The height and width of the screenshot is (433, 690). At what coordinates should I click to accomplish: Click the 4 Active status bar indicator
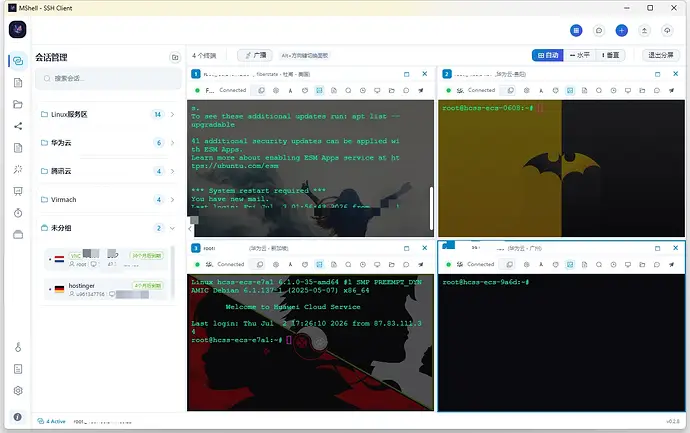[52, 421]
